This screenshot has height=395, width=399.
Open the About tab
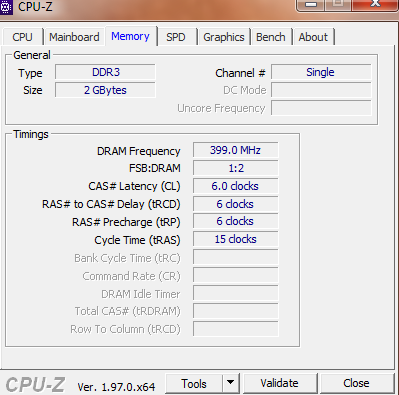click(x=313, y=37)
